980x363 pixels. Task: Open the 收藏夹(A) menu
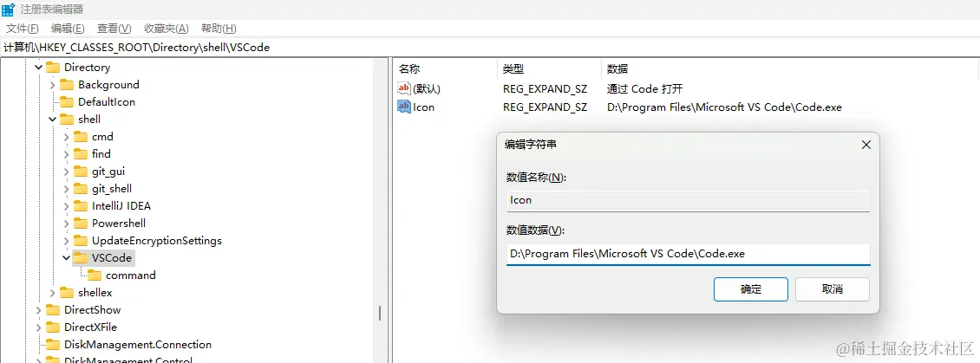[166, 28]
